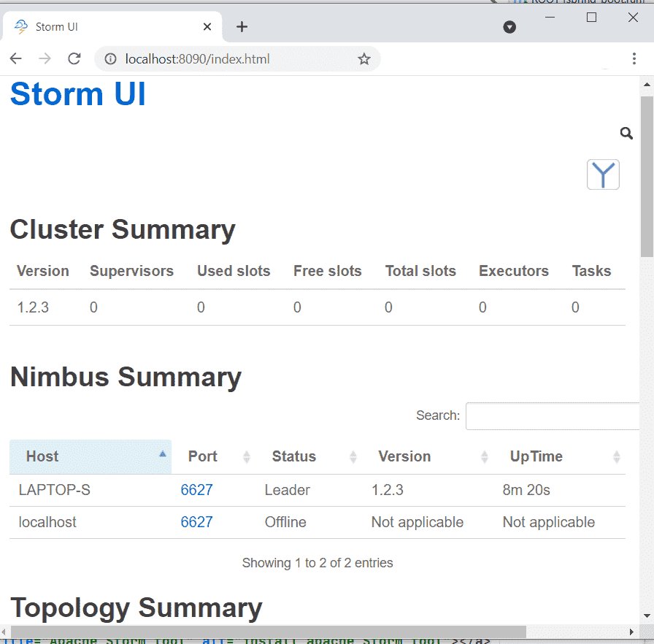Click the 8m 20s uptime value
This screenshot has height=644, width=654.
[526, 490]
